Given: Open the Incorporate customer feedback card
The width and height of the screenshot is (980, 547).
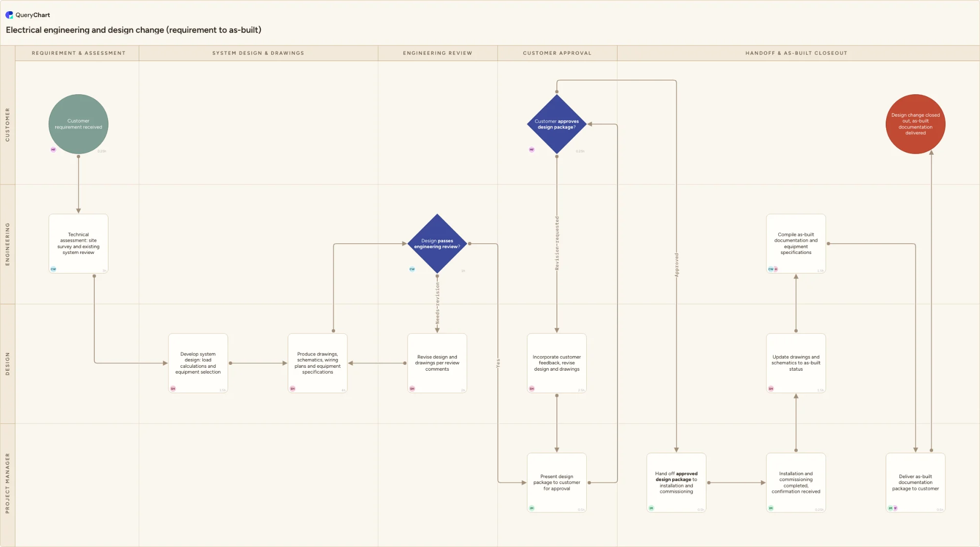Looking at the screenshot, I should [x=556, y=363].
